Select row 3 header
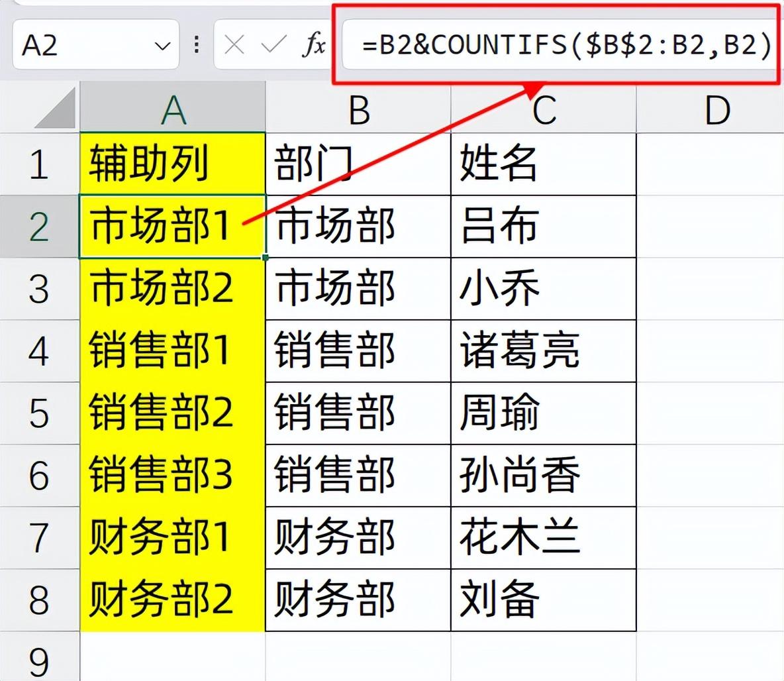Image resolution: width=784 pixels, height=681 pixels. (40, 289)
